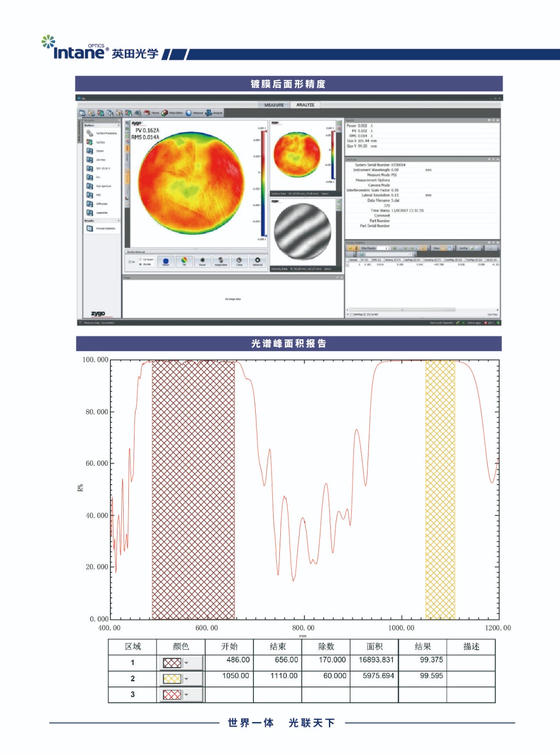Image resolution: width=560 pixels, height=755 pixels.
Task: Collapse the Surface navigator section
Action: [118, 125]
